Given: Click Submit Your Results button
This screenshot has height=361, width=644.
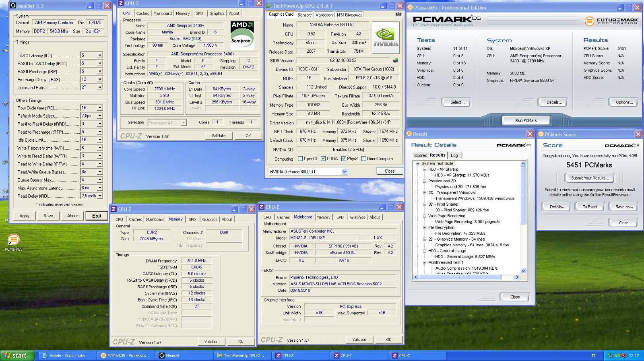Looking at the screenshot, I should [590, 178].
